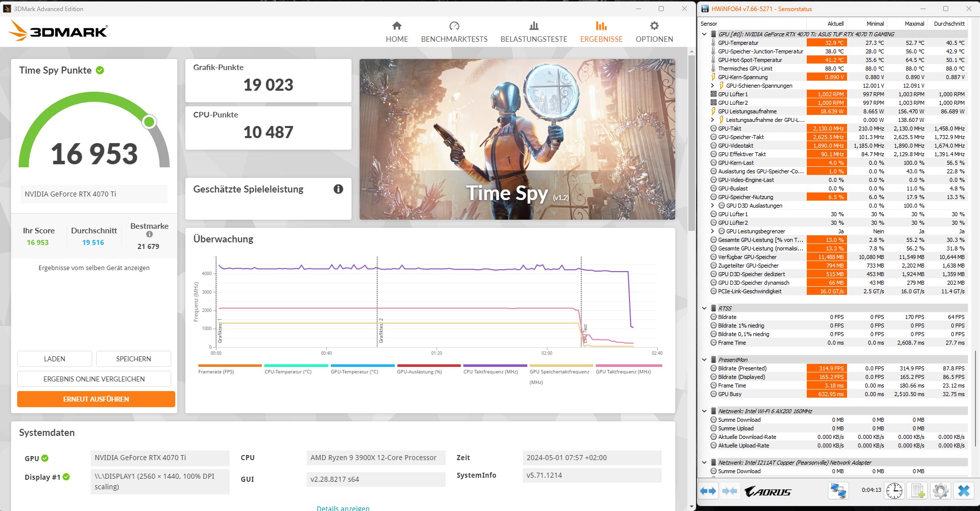Open the OPTIONEN tab

pos(654,32)
